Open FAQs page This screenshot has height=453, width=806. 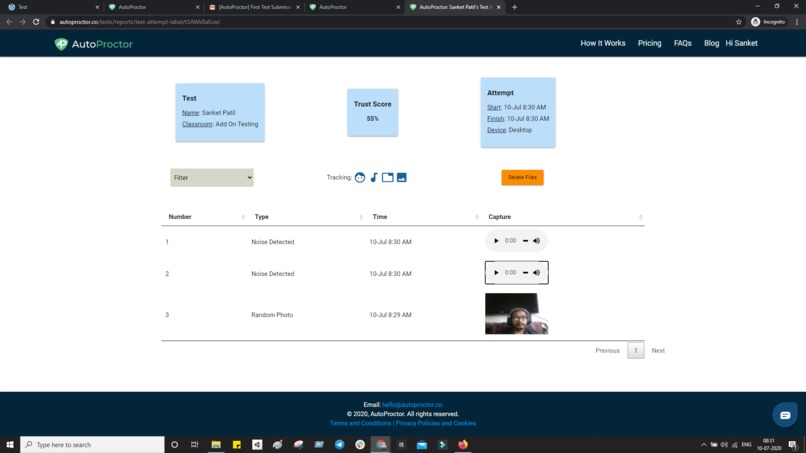pos(683,43)
